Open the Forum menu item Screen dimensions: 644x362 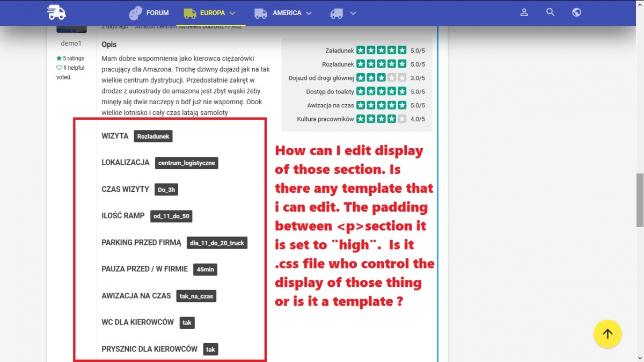coord(150,13)
